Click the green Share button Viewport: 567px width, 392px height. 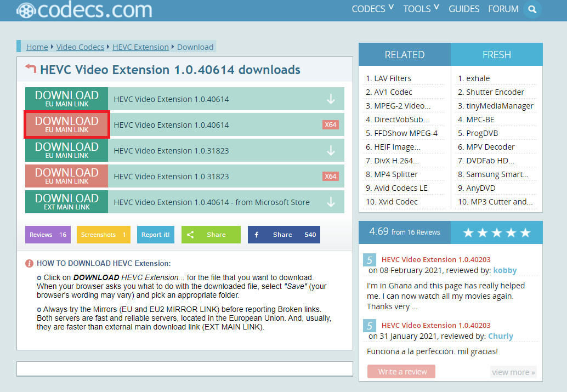point(211,235)
